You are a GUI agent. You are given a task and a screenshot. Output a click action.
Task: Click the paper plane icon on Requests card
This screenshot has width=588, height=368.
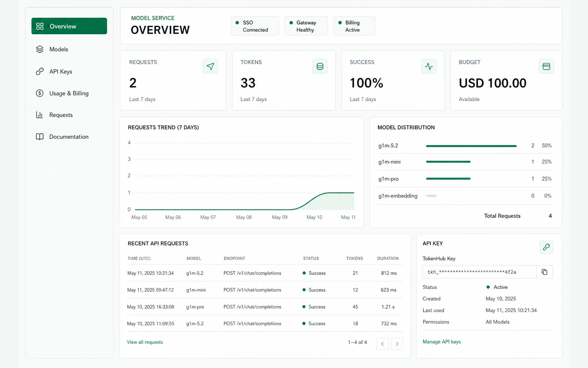pyautogui.click(x=210, y=66)
